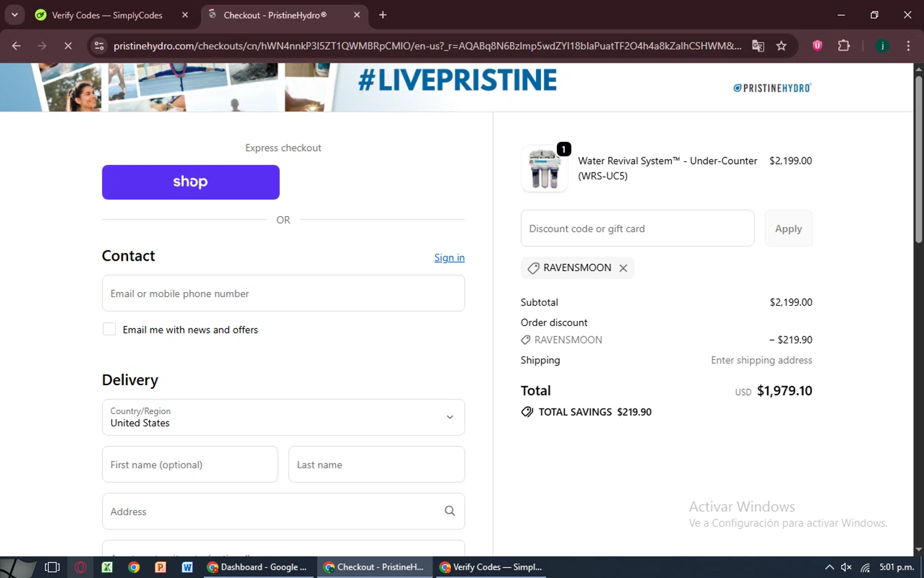Expand the Country/Region dropdown
The image size is (924, 578).
point(283,417)
